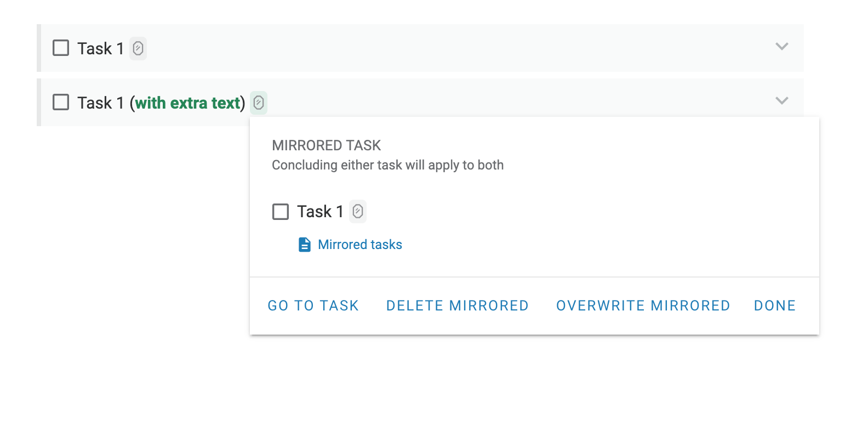Click the MIRRORED TASK heading
The width and height of the screenshot is (868, 441).
pos(326,145)
